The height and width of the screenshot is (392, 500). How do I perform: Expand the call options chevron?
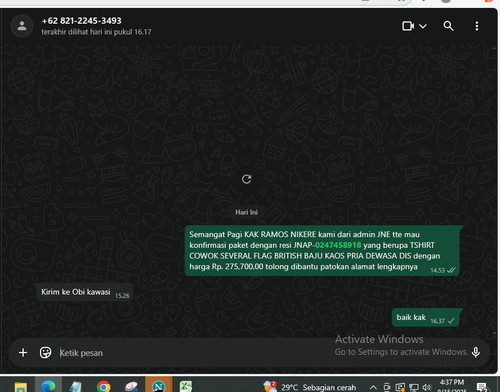pos(423,26)
